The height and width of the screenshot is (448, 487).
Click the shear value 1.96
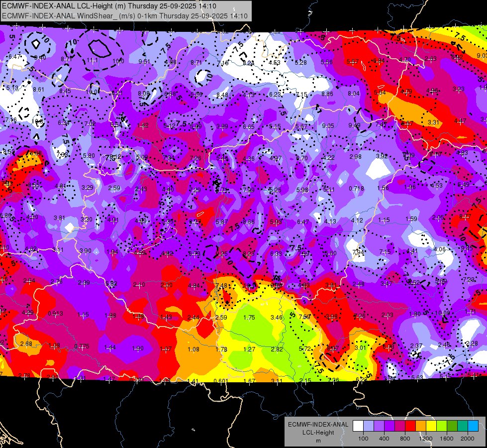point(410,187)
